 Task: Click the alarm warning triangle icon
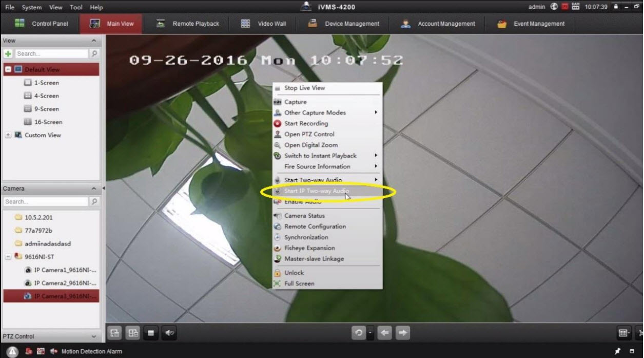[x=13, y=352]
